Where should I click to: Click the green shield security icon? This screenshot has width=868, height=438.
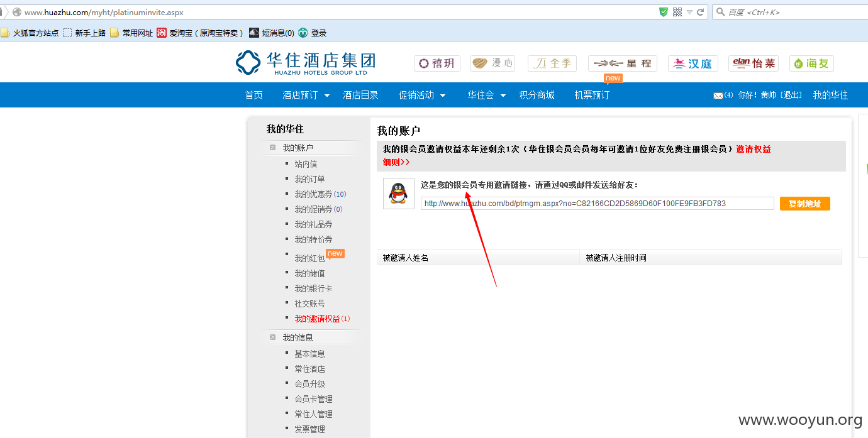coord(664,12)
